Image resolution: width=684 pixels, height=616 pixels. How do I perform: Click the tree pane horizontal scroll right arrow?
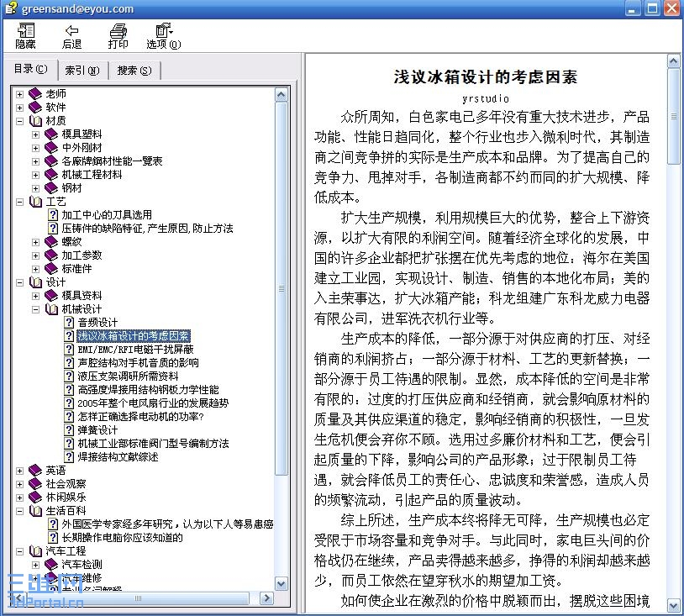(x=267, y=598)
